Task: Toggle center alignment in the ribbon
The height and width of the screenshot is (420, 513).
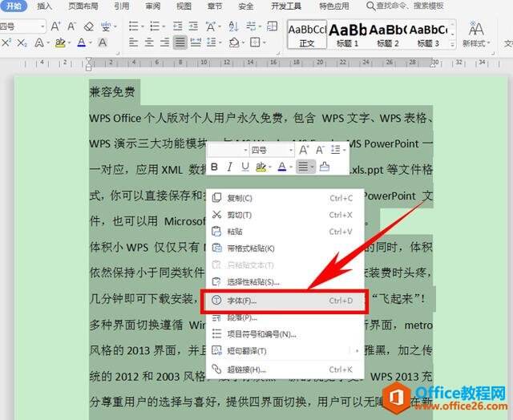Action: point(149,42)
